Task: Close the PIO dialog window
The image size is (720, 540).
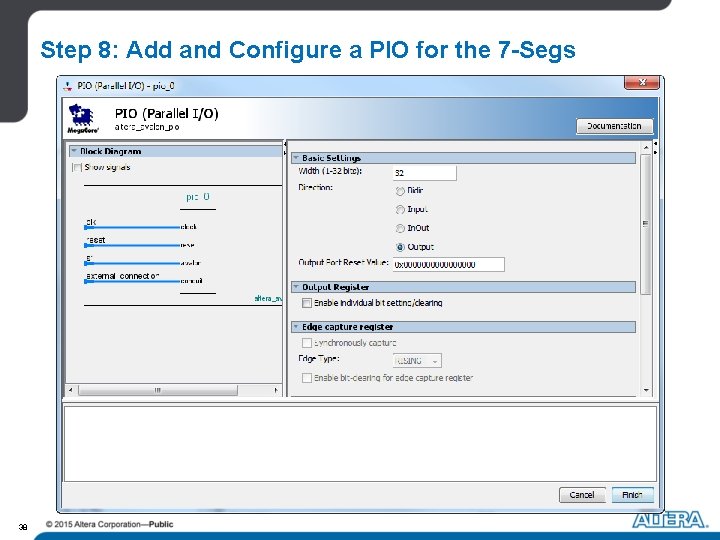Action: point(642,83)
